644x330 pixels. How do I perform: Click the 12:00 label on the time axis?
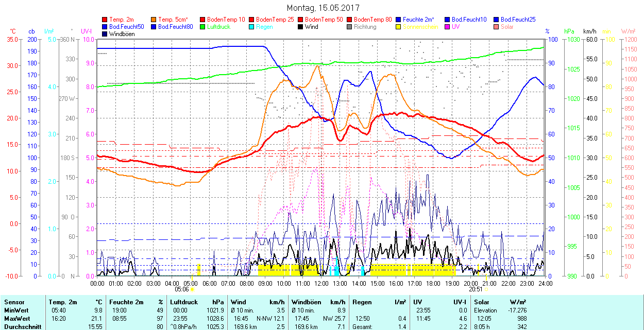(321, 283)
